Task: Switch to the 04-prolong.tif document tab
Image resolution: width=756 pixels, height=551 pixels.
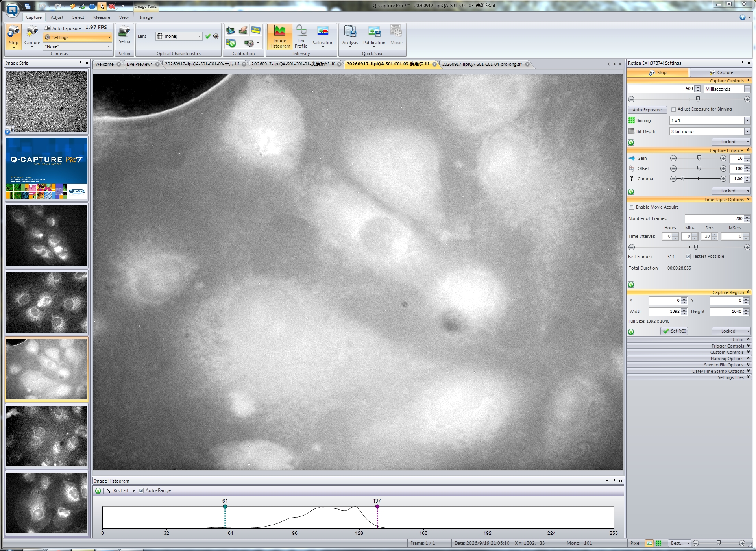Action: click(x=482, y=64)
